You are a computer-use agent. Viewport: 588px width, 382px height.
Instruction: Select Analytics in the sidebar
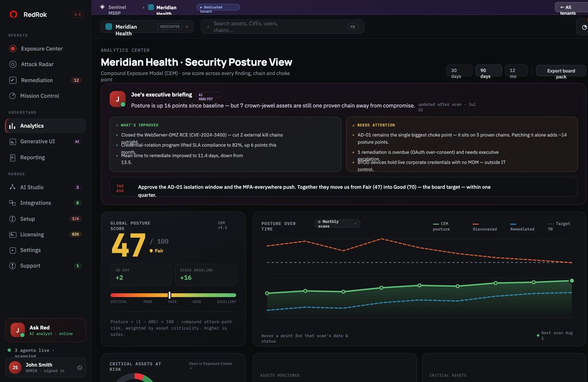(45, 126)
